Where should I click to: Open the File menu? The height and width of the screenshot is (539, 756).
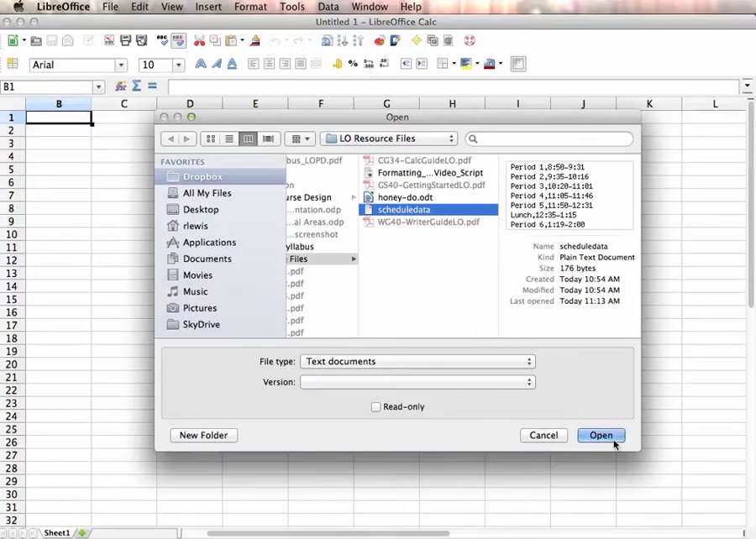tap(110, 7)
